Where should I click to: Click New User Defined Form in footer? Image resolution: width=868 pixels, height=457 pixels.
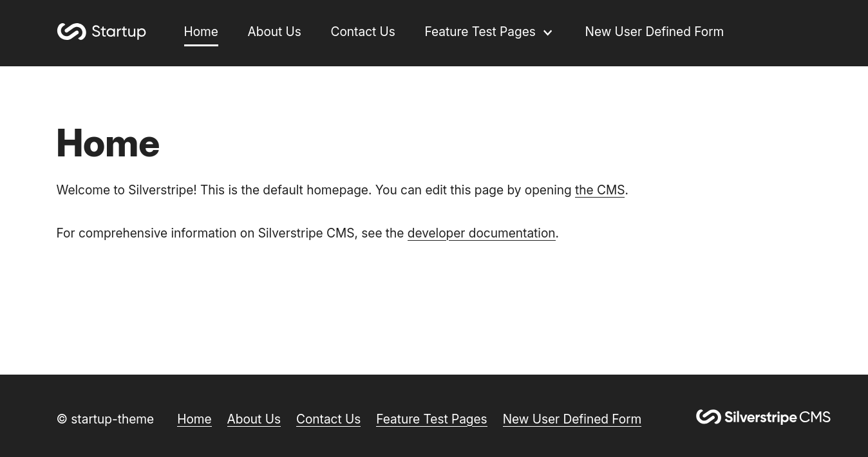point(572,419)
